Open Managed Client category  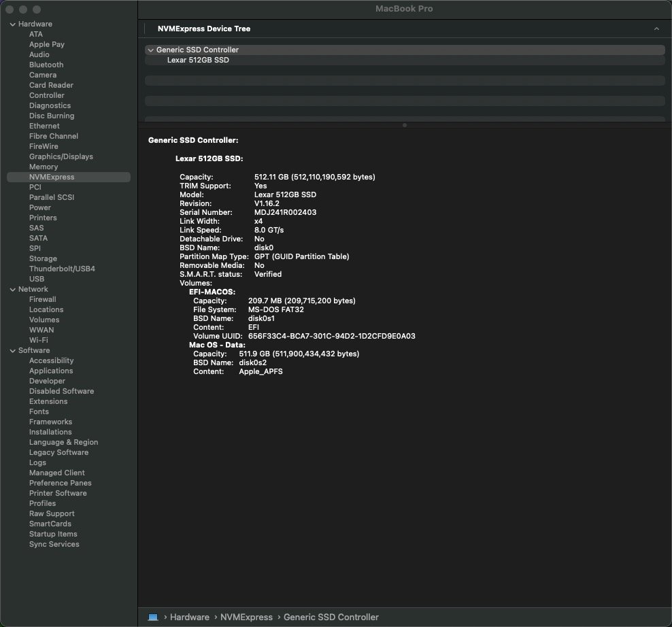click(x=57, y=473)
